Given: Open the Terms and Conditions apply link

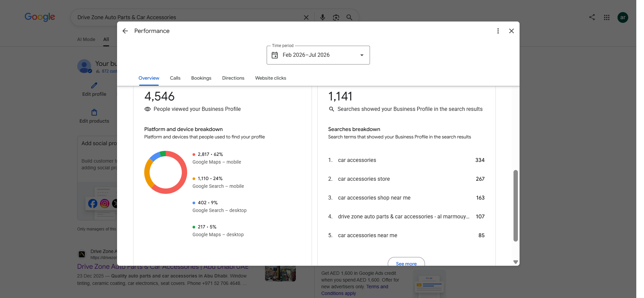Looking at the screenshot, I should (x=355, y=290).
